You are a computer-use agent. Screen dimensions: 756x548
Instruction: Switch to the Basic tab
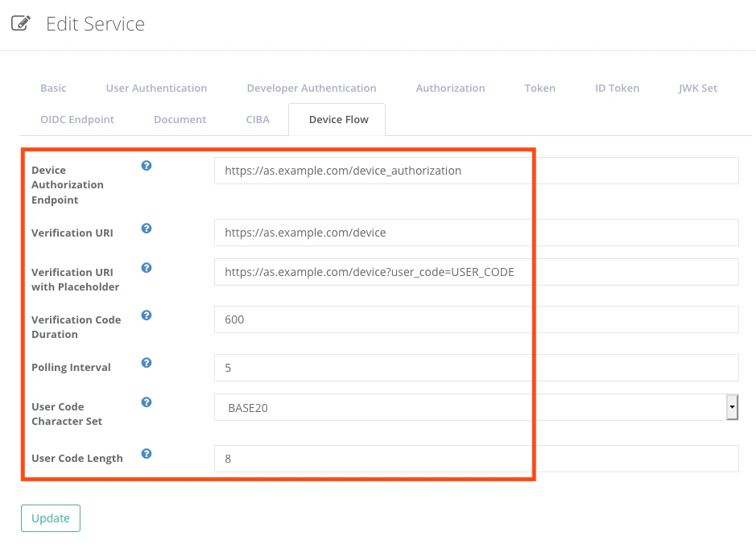click(x=52, y=88)
